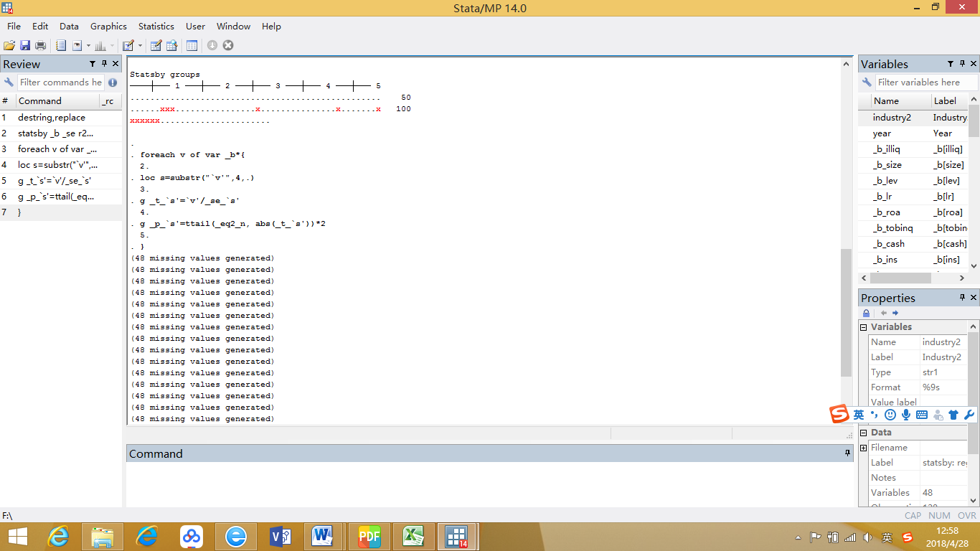980x551 pixels.
Task: Open the Log file toolbar icon
Action: click(x=61, y=45)
